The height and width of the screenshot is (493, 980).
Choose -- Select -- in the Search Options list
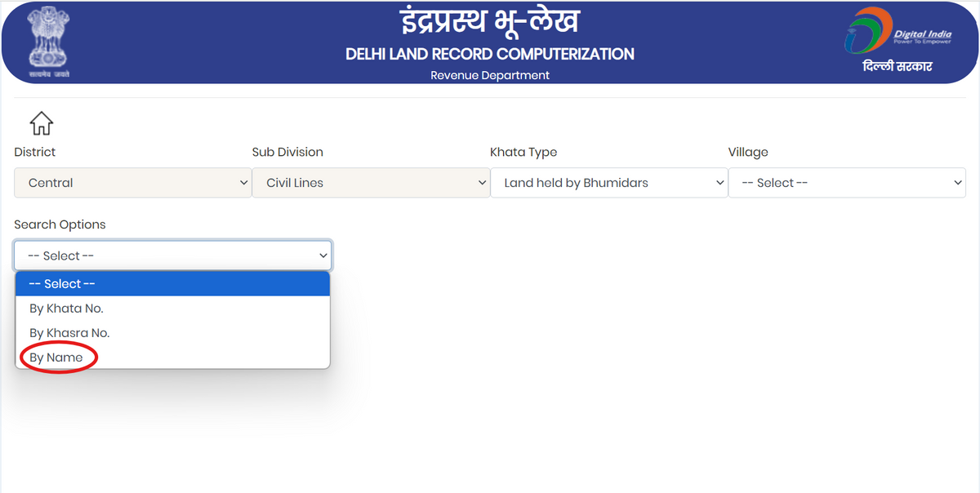tap(61, 283)
